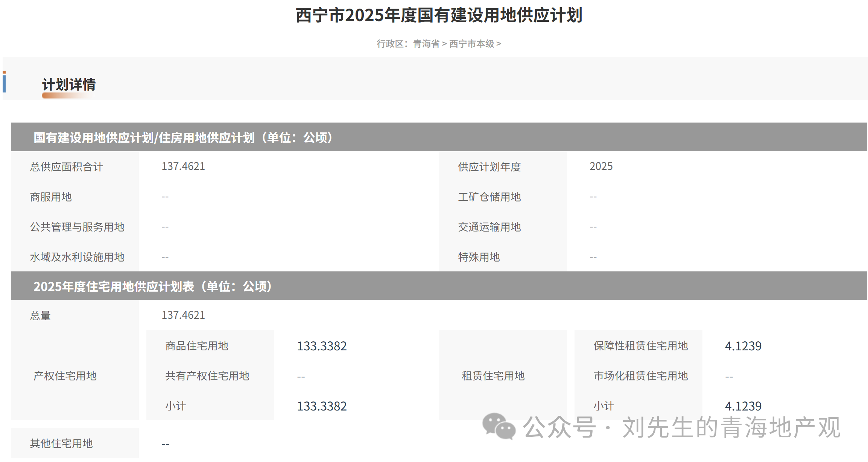Viewport: 868px width, 462px height.
Task: Click the 计划详情 section tab heading
Action: click(x=68, y=85)
